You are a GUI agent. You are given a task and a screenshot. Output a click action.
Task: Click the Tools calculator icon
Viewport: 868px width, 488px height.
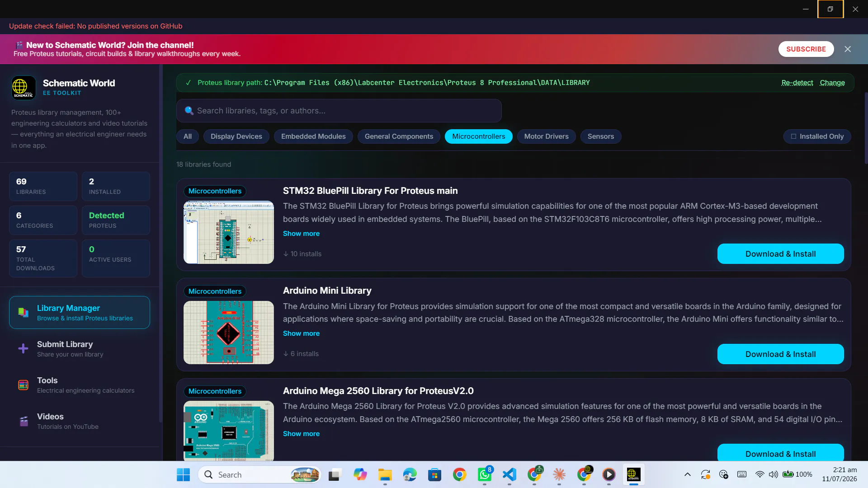[x=23, y=385]
